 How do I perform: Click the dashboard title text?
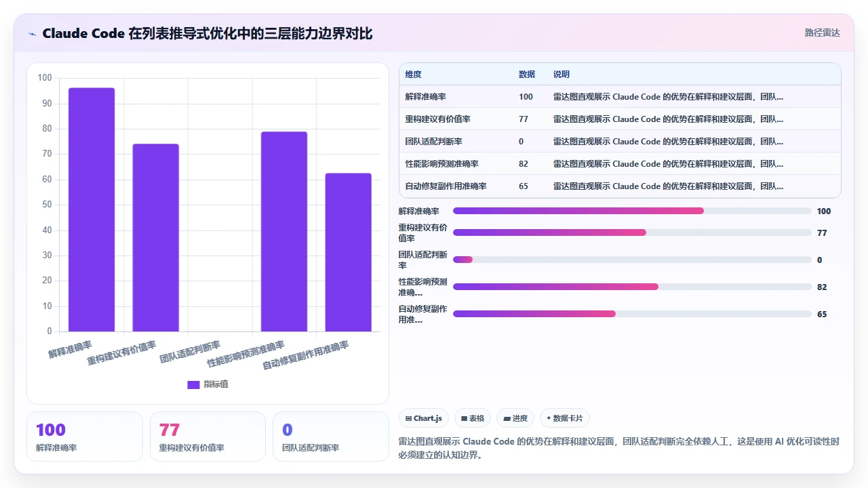208,33
